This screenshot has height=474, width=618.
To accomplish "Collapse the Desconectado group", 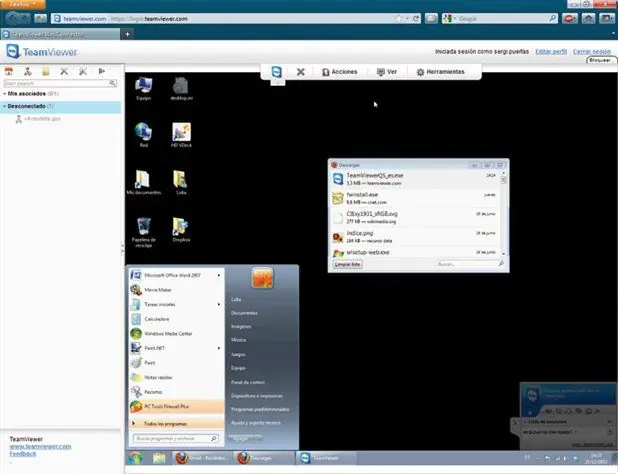I will [x=4, y=106].
